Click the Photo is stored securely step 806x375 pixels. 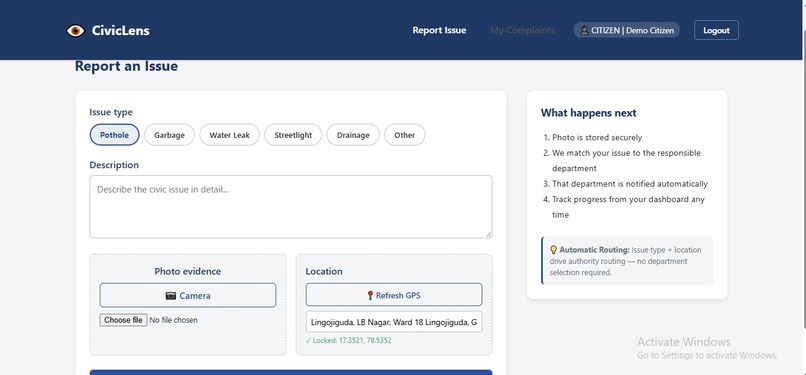tap(597, 138)
